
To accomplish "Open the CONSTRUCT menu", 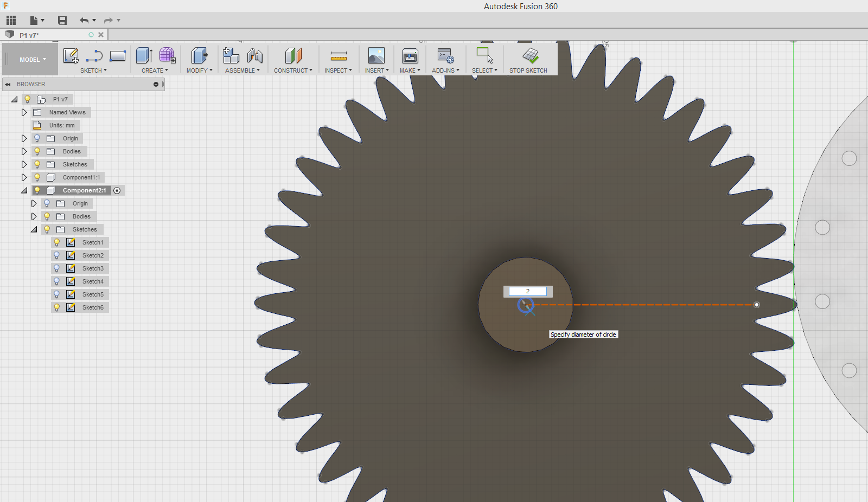I will [x=293, y=70].
